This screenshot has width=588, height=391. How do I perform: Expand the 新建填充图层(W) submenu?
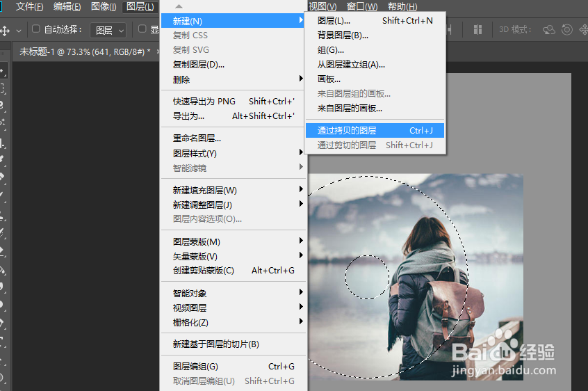pos(232,190)
